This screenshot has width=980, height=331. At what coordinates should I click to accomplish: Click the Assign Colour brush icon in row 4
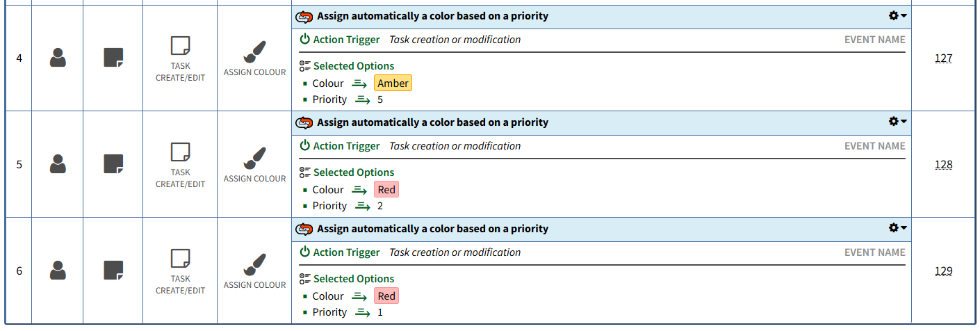coord(254,51)
